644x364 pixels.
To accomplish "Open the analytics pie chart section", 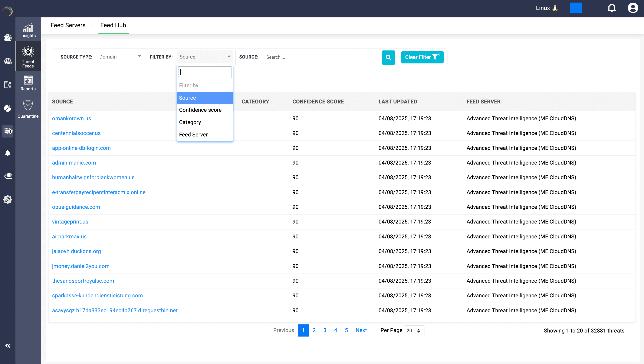I will 7,108.
